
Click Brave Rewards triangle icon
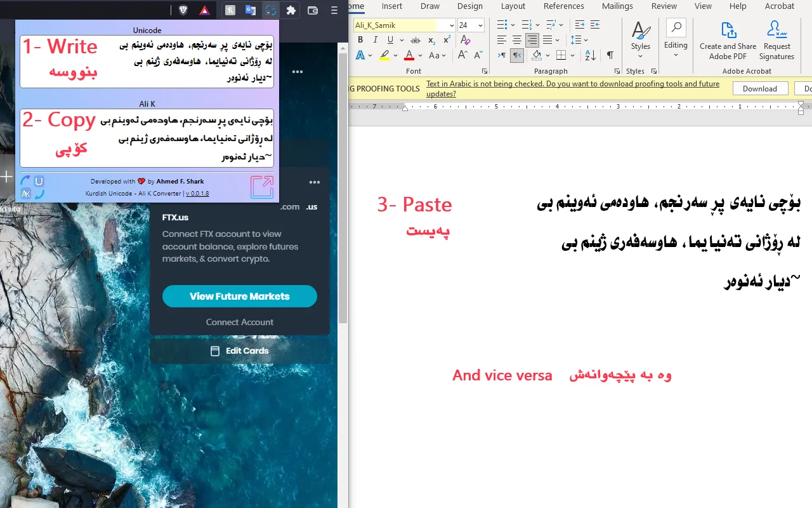204,10
